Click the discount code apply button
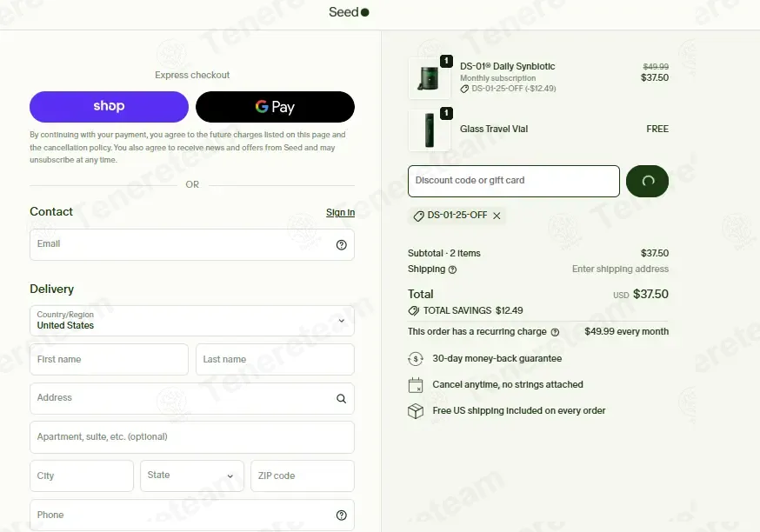Image resolution: width=760 pixels, height=532 pixels. click(647, 181)
